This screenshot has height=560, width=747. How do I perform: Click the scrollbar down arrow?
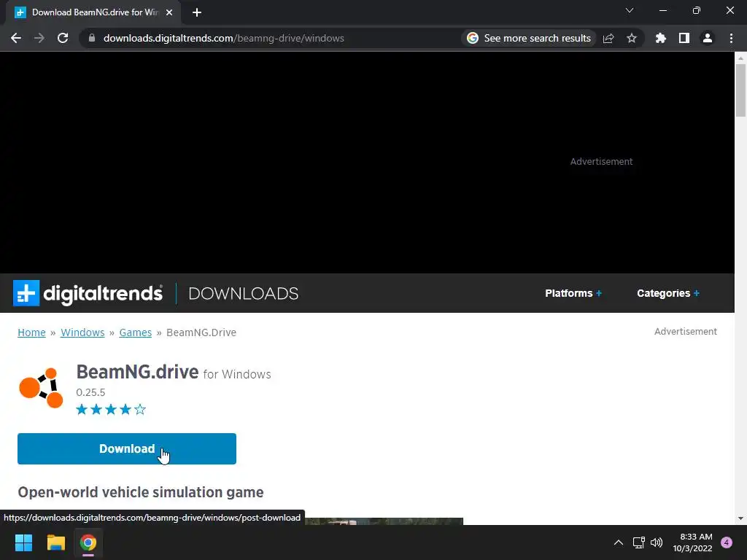(x=740, y=518)
